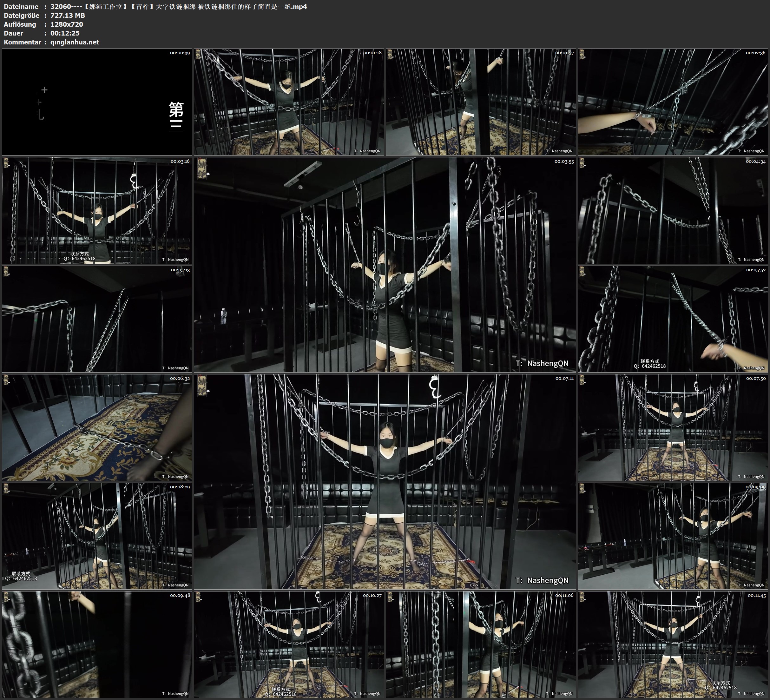Open the large thumbnail at 00:07:11
This screenshot has width=770, height=700.
(385, 481)
